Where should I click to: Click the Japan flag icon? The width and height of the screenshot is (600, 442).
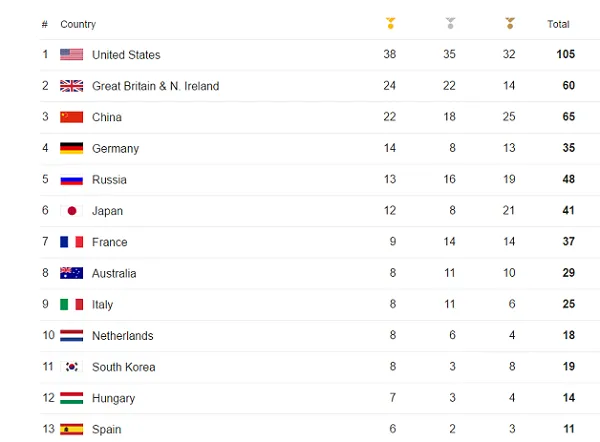pos(72,211)
